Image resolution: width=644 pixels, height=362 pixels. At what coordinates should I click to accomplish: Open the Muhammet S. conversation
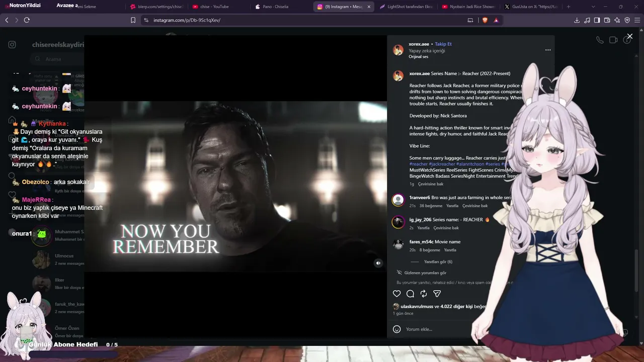point(57,235)
